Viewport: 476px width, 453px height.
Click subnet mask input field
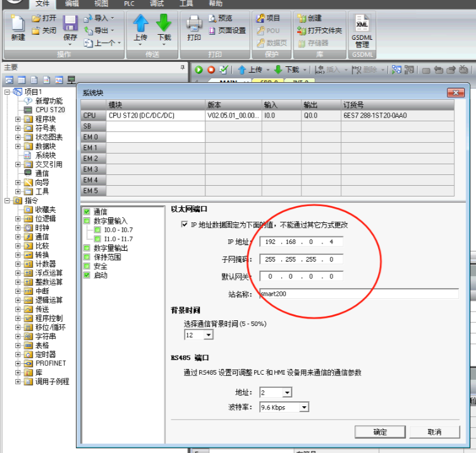301,260
